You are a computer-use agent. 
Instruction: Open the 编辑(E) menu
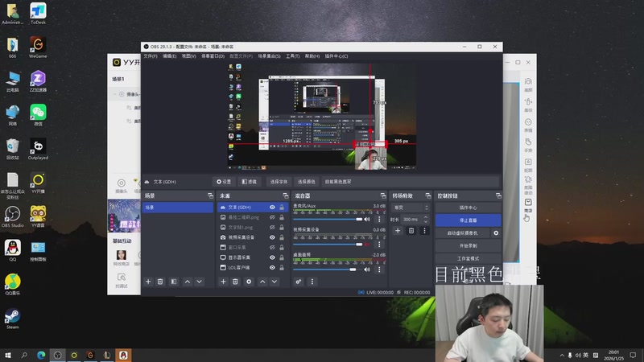pos(169,56)
